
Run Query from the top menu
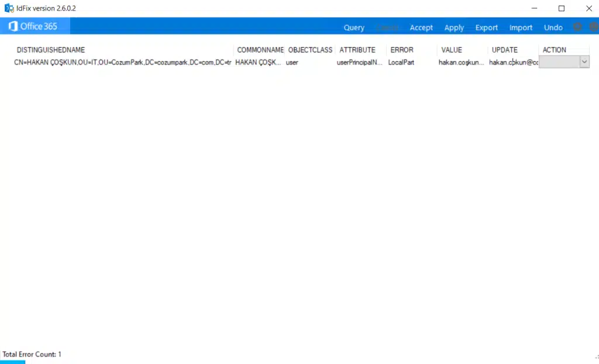point(354,27)
